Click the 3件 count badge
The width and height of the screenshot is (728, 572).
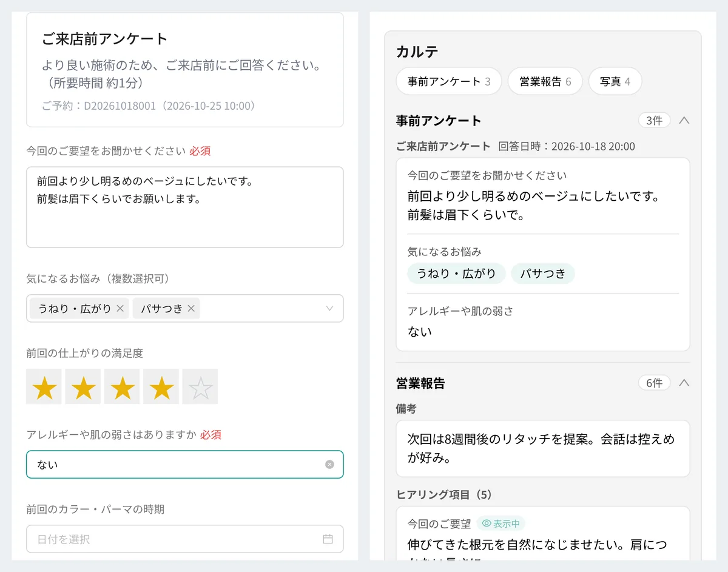pos(654,120)
